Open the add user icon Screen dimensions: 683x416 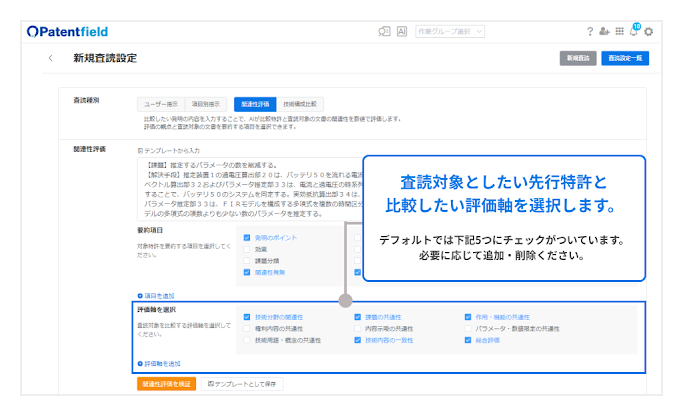point(604,31)
